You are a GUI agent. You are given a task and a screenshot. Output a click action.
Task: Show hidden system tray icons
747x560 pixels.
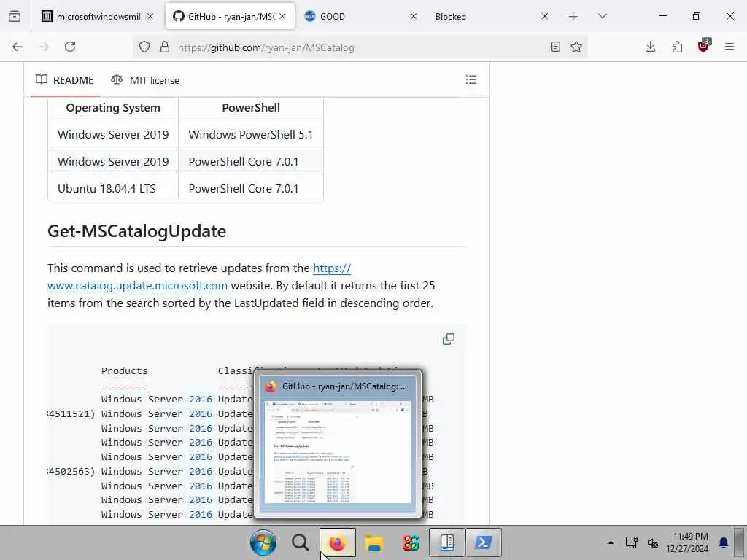[611, 542]
